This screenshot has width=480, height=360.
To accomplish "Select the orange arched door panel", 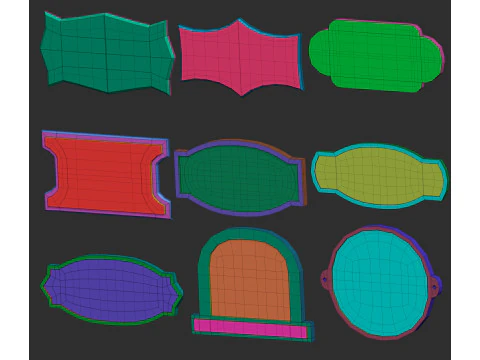I will point(250,281).
